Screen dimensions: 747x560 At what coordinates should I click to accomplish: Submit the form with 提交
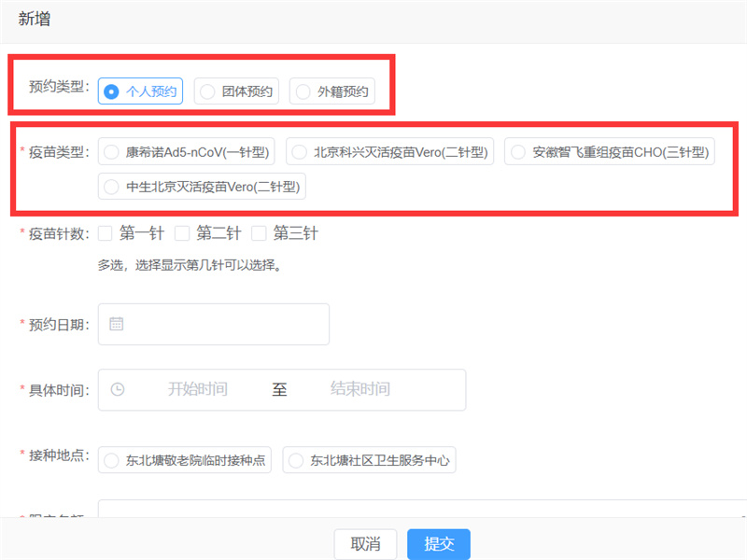(x=439, y=543)
